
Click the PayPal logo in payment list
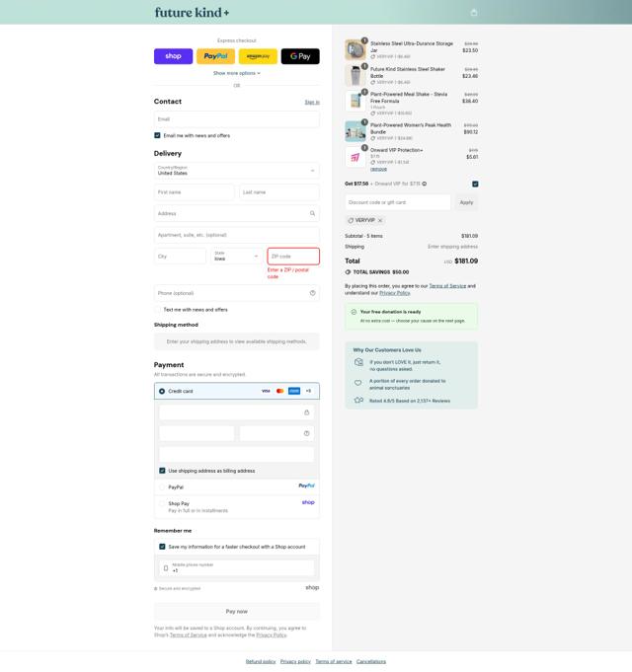(306, 486)
